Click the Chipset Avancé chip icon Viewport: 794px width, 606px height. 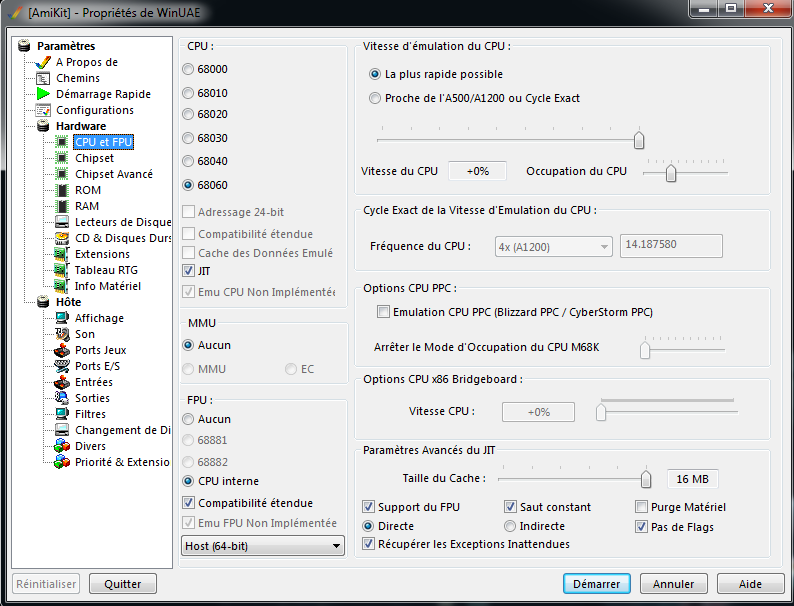(x=62, y=174)
